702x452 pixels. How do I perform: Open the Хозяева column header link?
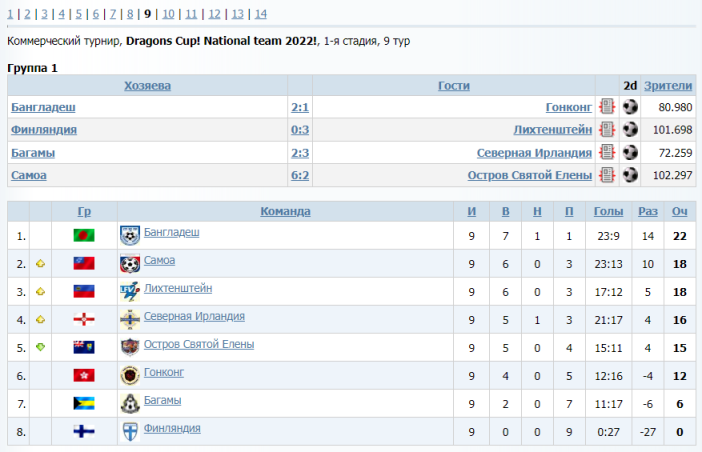pyautogui.click(x=147, y=86)
